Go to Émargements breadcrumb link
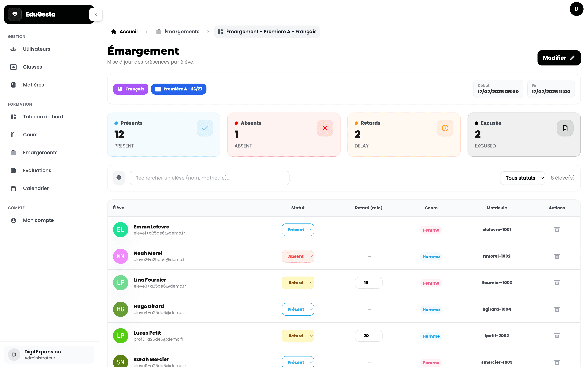This screenshot has height=367, width=588. click(x=182, y=32)
